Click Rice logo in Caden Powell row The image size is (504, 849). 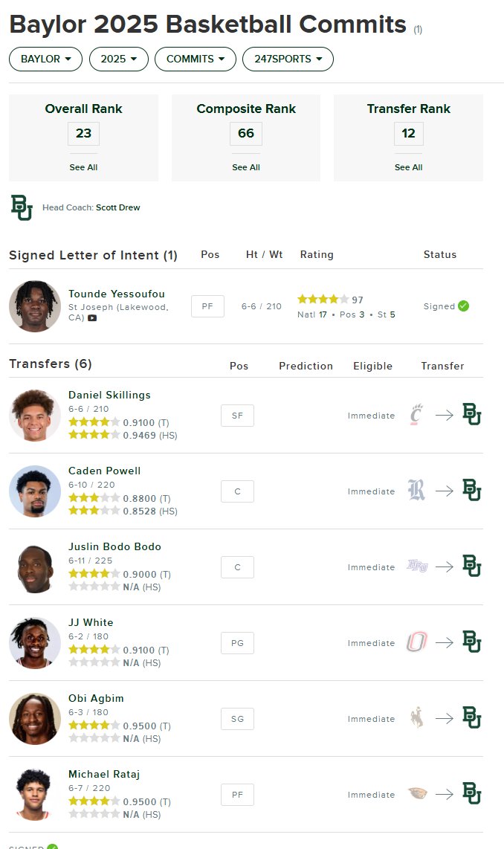tap(416, 491)
